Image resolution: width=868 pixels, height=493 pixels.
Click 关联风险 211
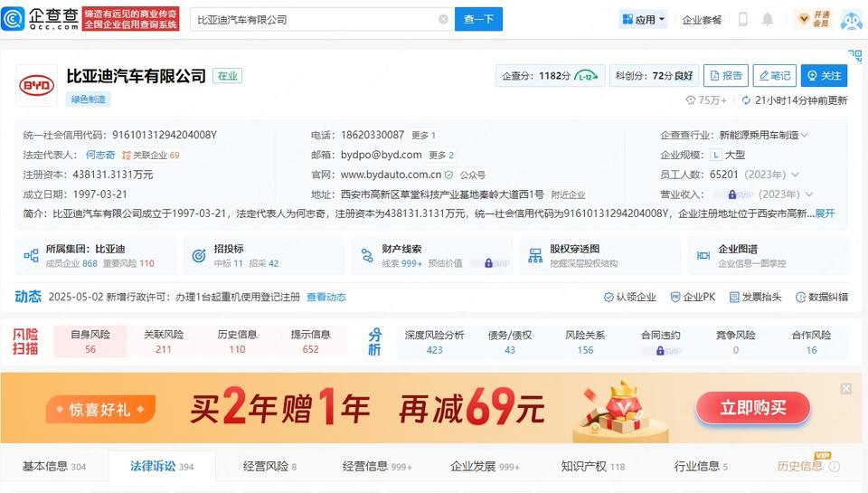[164, 342]
